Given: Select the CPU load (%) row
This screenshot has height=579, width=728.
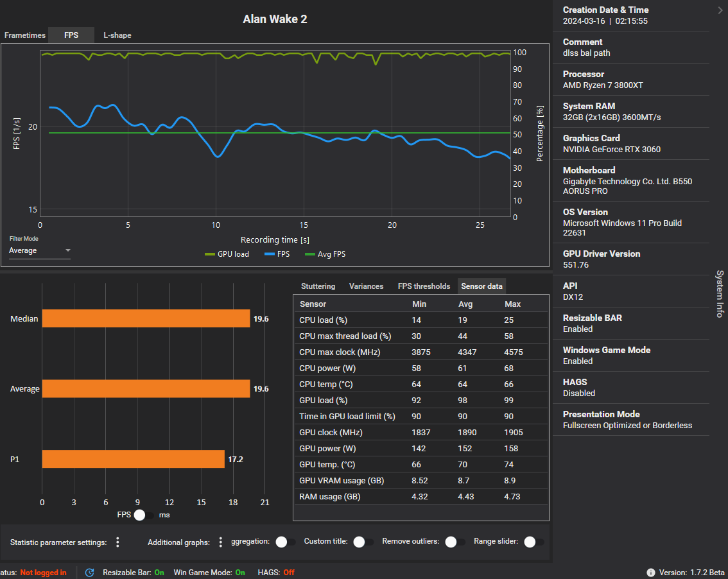Looking at the screenshot, I should pos(421,320).
